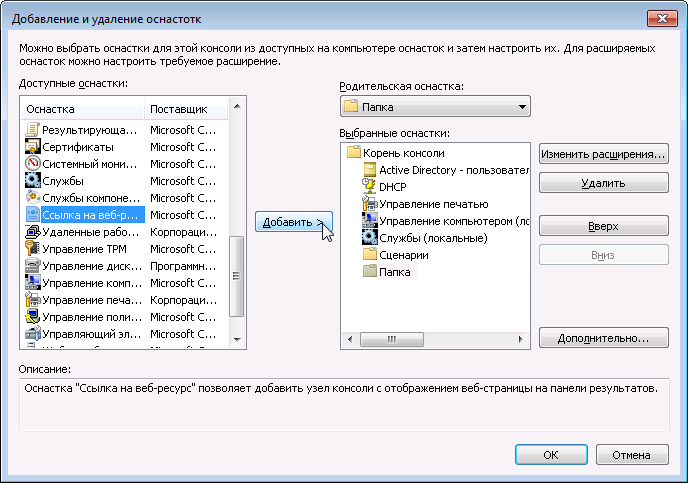Select Управление диск... row text
The height and width of the screenshot is (483, 688).
pos(92,266)
